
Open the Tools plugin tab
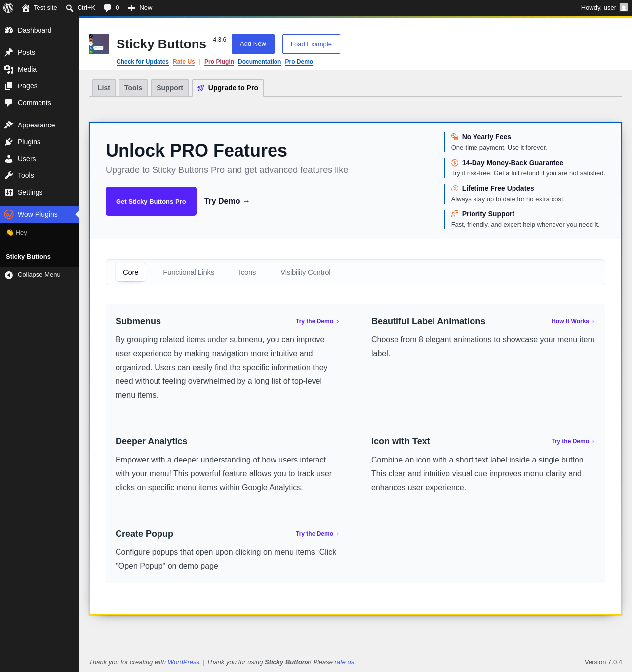coord(133,88)
